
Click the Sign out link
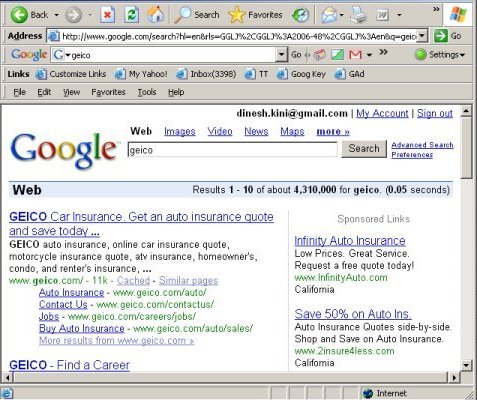435,113
